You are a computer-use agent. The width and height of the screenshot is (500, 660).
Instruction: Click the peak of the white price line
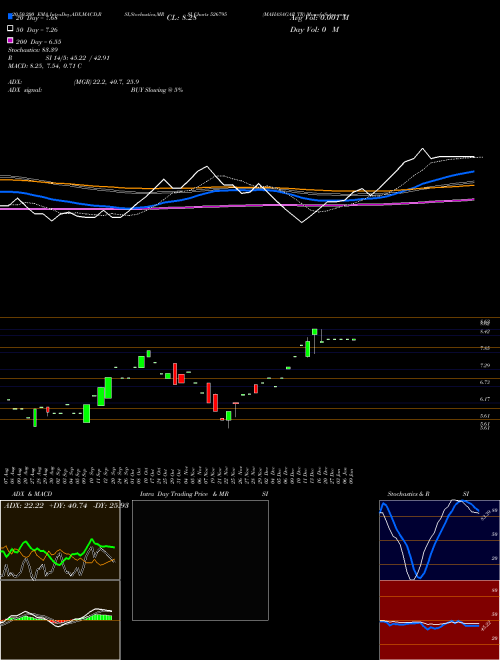pyautogui.click(x=423, y=149)
